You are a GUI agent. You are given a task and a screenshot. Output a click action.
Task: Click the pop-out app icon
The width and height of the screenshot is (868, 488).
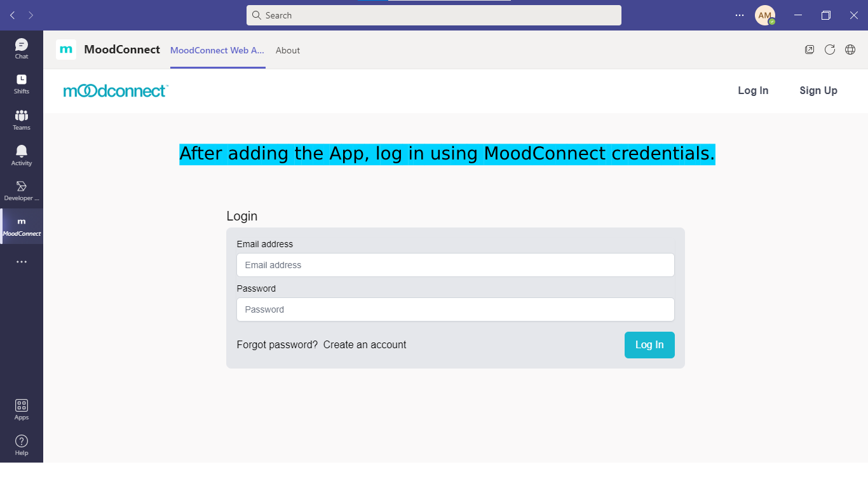(810, 50)
